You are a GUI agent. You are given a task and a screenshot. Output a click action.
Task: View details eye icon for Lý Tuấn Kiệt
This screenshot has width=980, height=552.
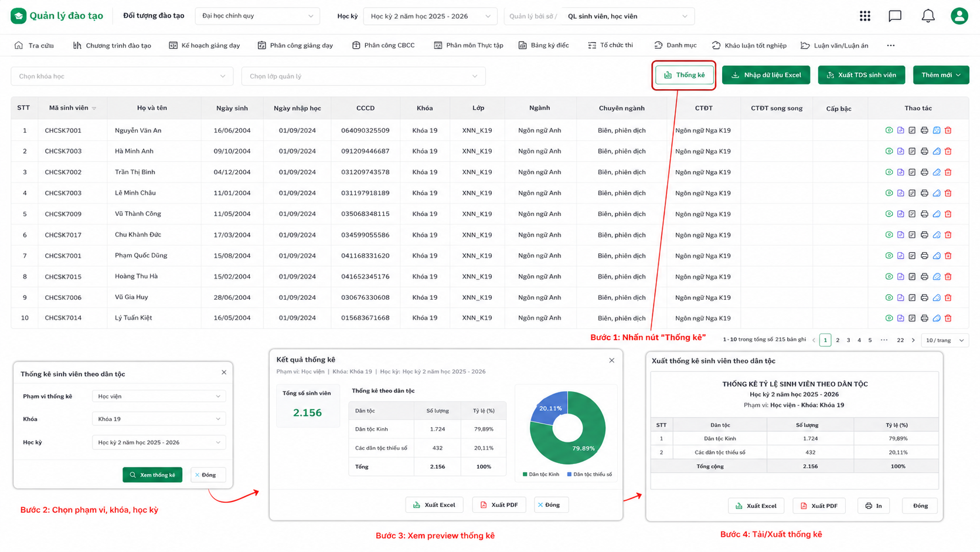(x=889, y=318)
